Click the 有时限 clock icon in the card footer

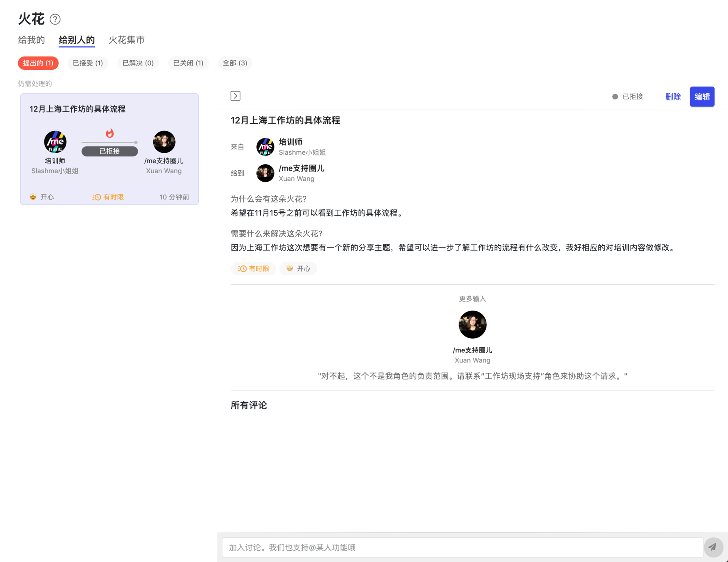pos(97,197)
